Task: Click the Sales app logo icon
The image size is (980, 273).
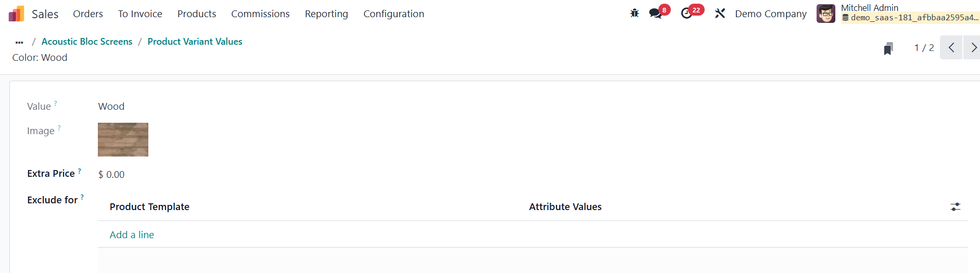Action: coord(17,14)
